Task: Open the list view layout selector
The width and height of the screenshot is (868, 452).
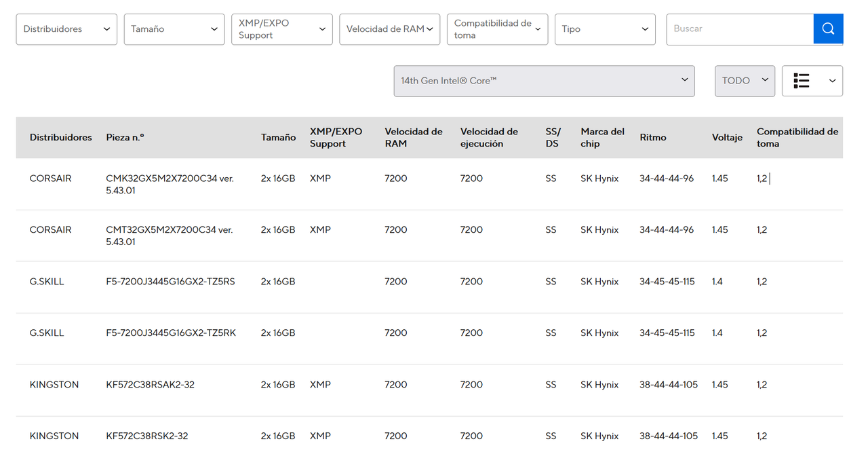Action: pyautogui.click(x=812, y=81)
